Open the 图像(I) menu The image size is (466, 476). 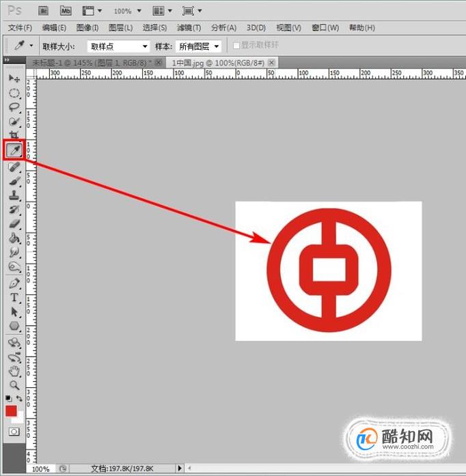pyautogui.click(x=87, y=28)
